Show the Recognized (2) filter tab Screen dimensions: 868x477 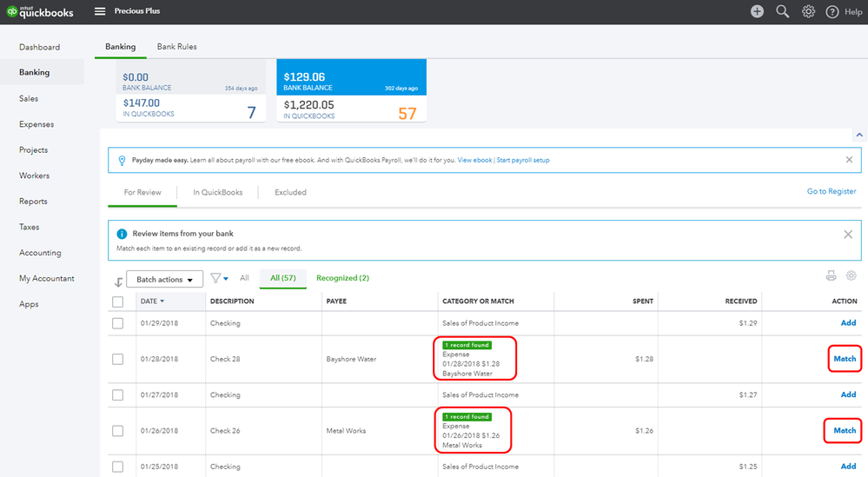[342, 278]
